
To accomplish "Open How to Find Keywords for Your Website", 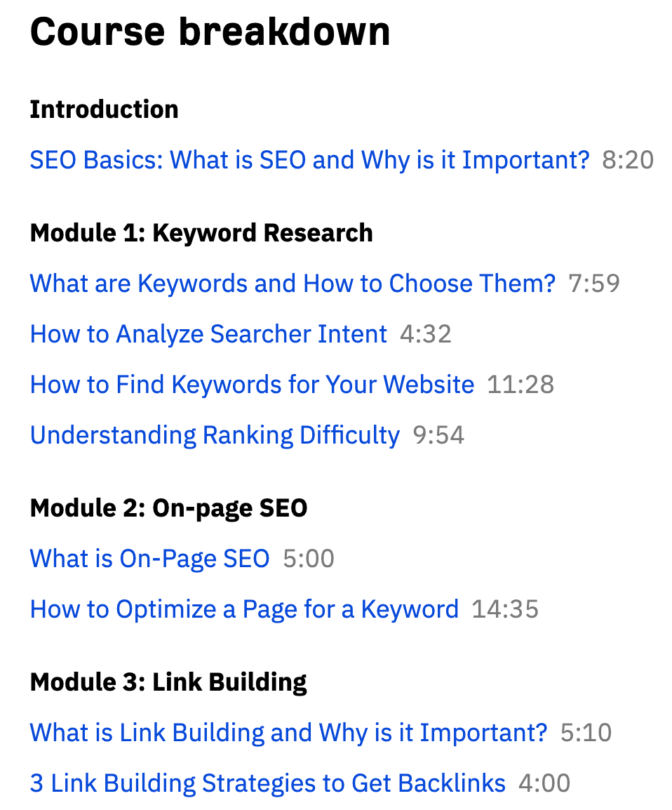I will (252, 385).
